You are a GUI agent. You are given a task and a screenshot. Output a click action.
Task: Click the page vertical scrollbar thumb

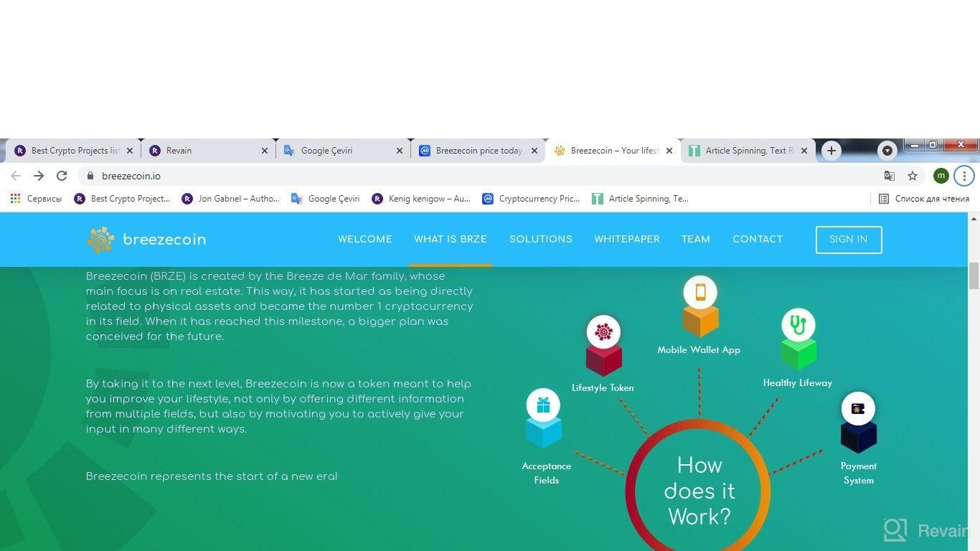(974, 276)
